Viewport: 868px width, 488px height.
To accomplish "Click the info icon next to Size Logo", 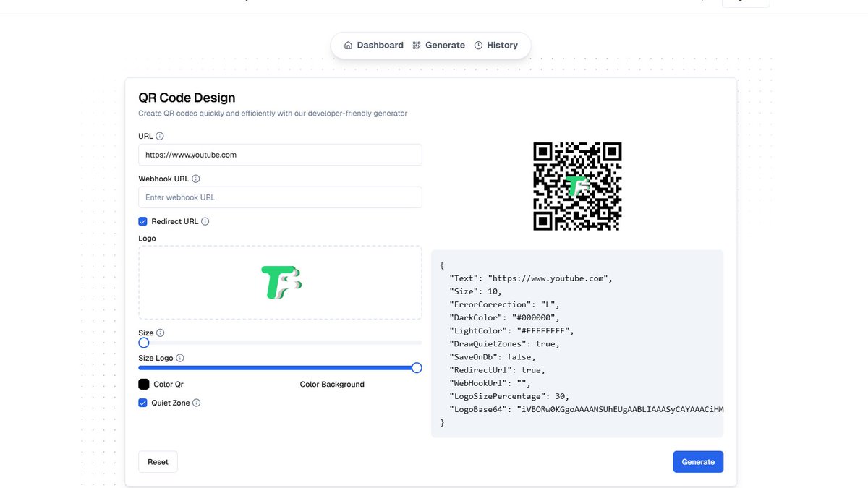I will [x=180, y=358].
